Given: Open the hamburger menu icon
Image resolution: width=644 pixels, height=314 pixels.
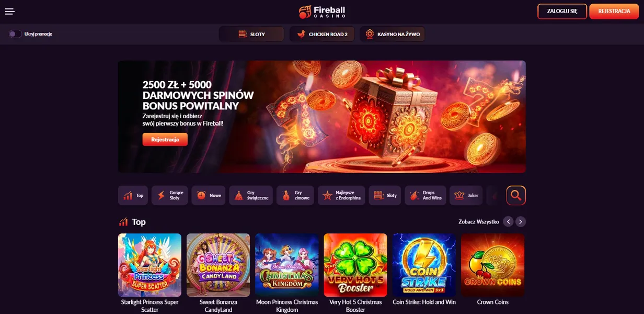Looking at the screenshot, I should pyautogui.click(x=9, y=12).
